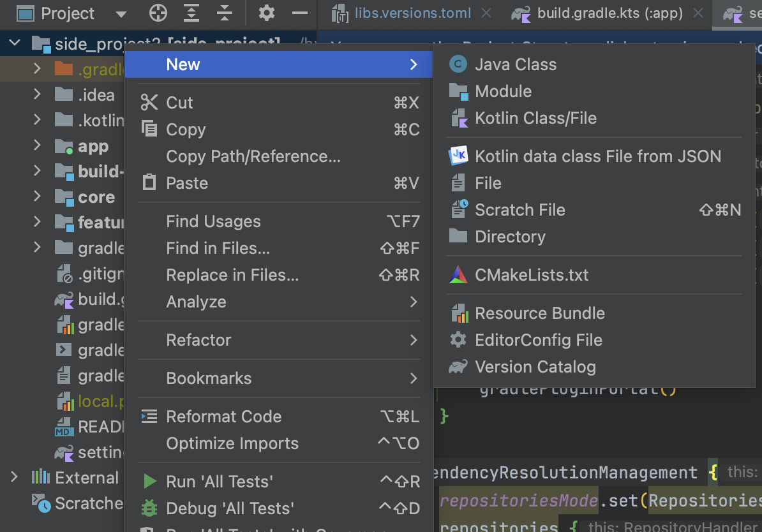Close the libs.versions.toml tab

tap(486, 13)
